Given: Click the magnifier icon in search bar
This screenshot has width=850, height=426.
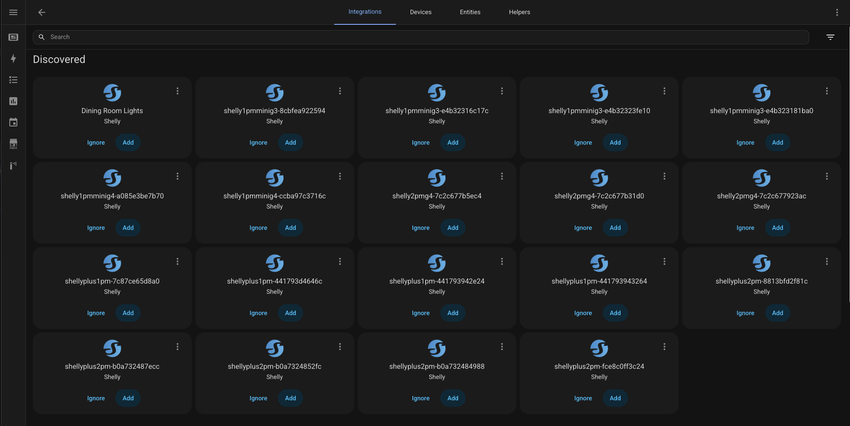Looking at the screenshot, I should [x=41, y=37].
